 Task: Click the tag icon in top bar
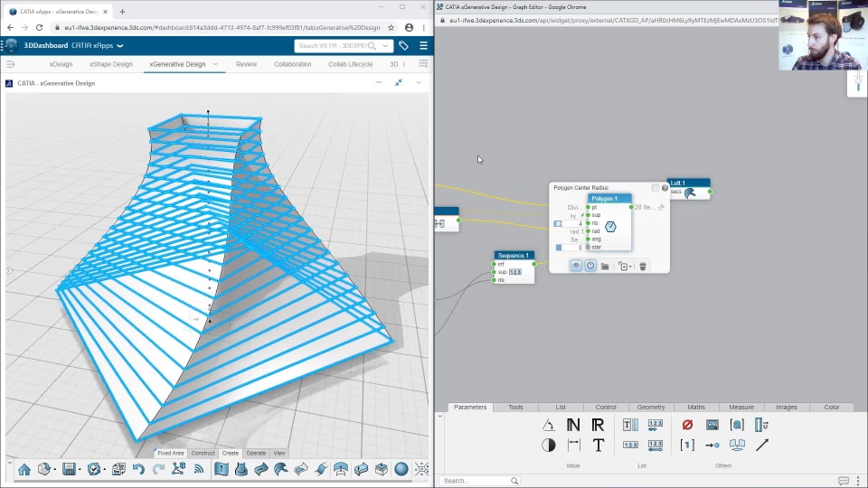(403, 46)
